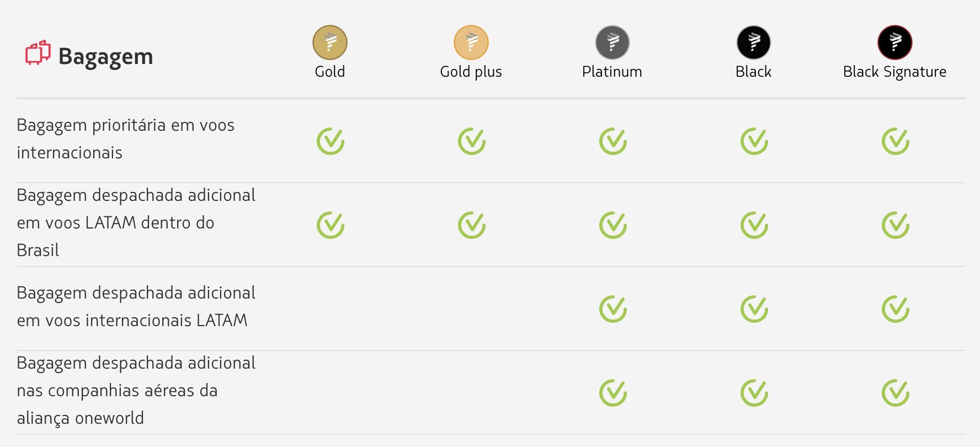Click Platinum checkmark for international LATAM baggage

tap(613, 308)
